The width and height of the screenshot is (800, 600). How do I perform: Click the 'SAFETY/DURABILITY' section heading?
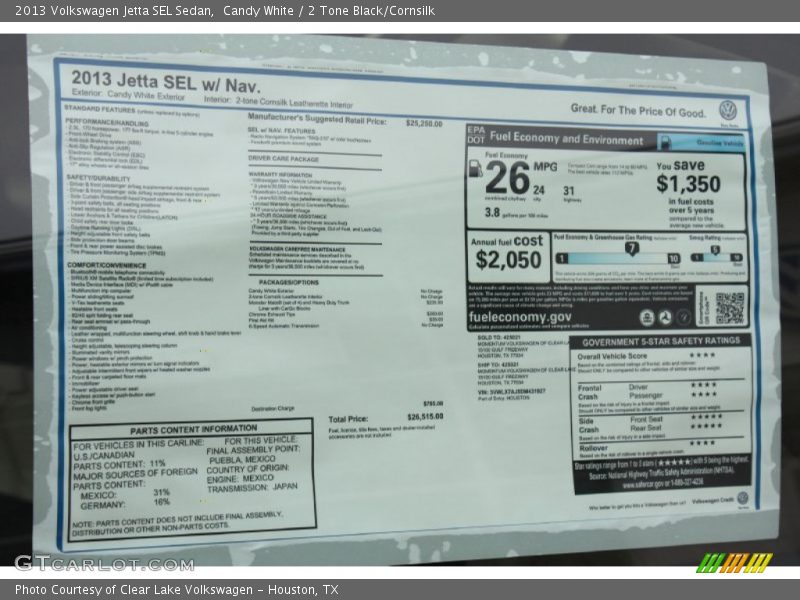click(x=98, y=178)
